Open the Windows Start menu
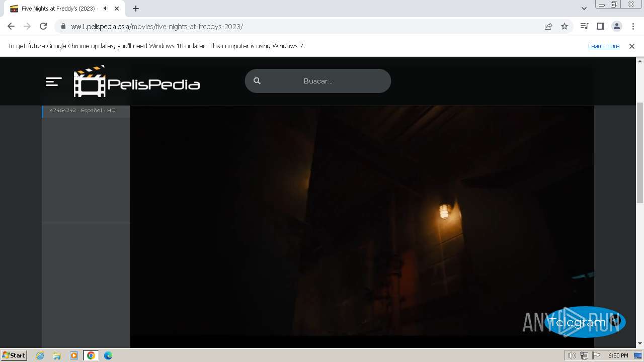Viewport: 644px width, 362px height. 14,355
